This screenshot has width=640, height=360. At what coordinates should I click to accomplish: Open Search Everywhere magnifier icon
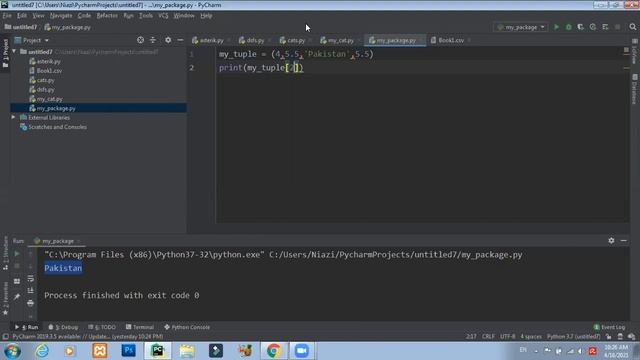[633, 27]
